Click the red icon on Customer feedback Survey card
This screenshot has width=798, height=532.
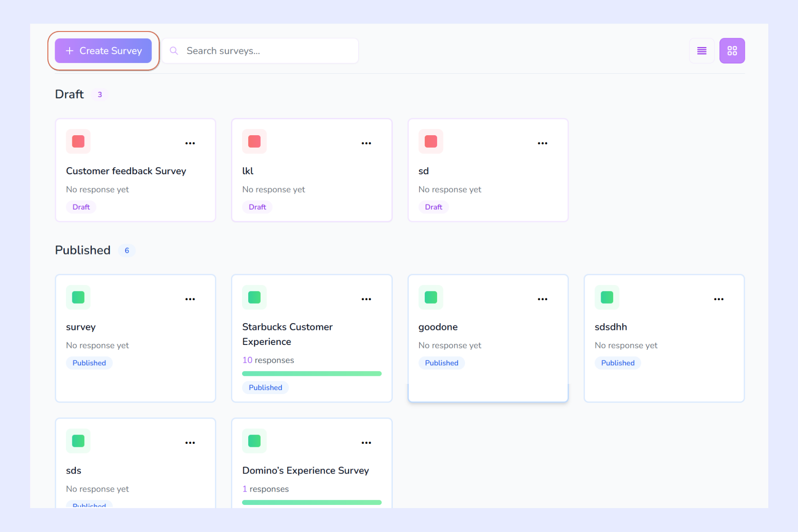pos(78,141)
